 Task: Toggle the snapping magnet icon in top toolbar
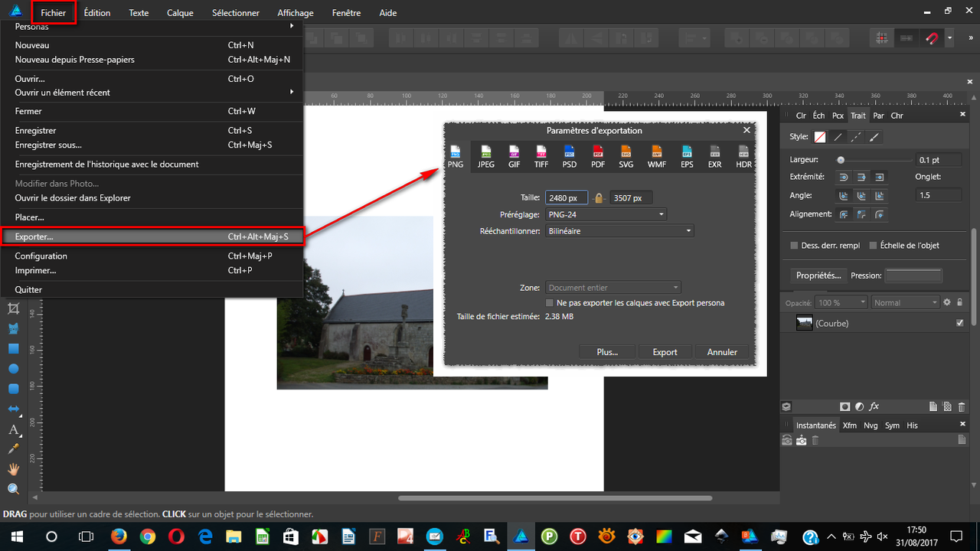pyautogui.click(x=931, y=37)
